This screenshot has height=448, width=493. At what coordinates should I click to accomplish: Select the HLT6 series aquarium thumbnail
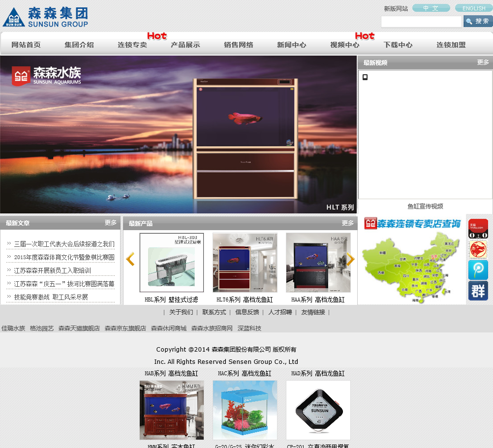(x=245, y=263)
